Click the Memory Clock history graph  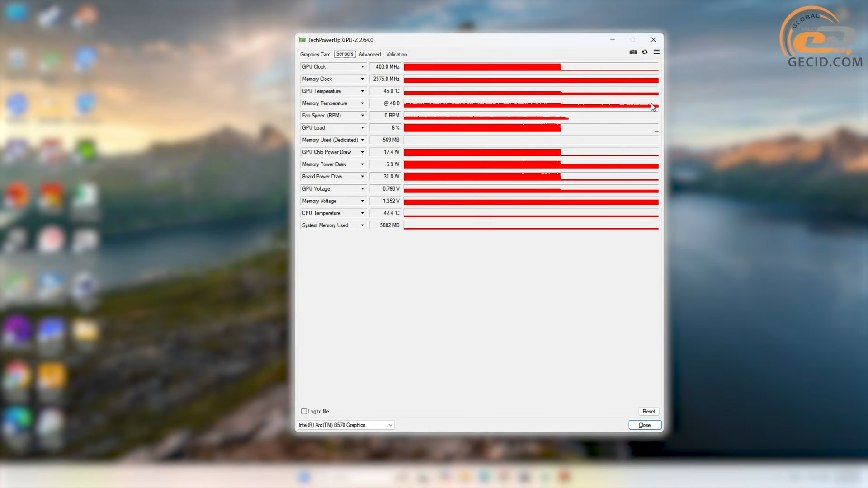coord(531,79)
